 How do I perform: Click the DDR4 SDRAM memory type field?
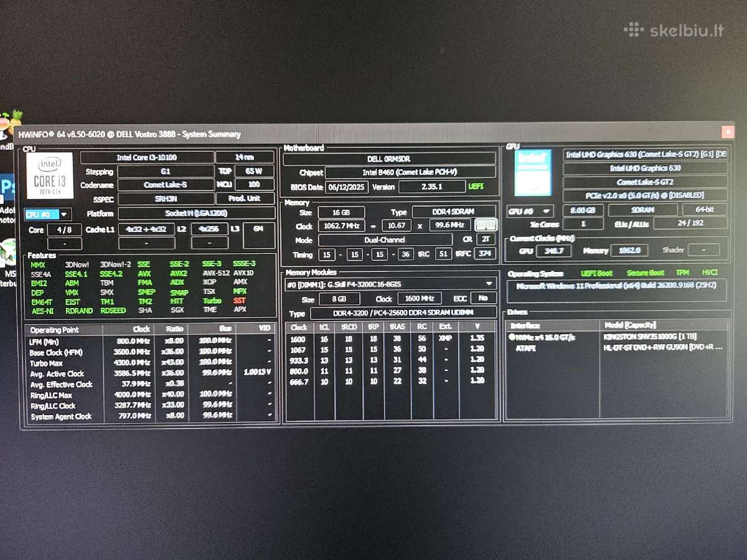454,212
